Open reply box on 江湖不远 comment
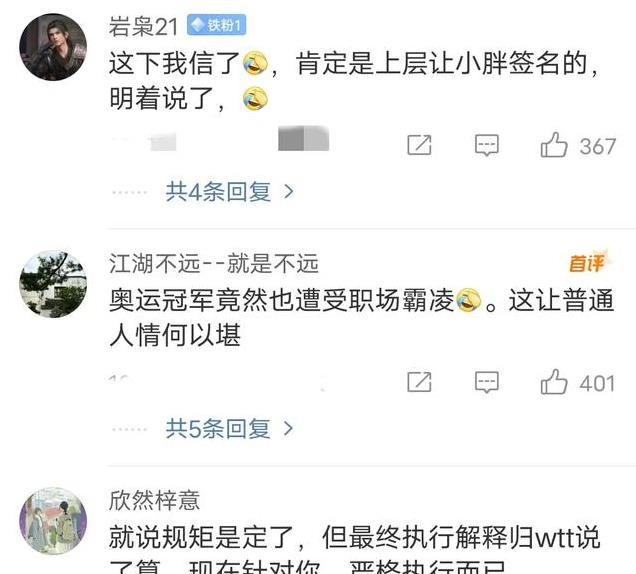The image size is (636, 574). (x=486, y=382)
